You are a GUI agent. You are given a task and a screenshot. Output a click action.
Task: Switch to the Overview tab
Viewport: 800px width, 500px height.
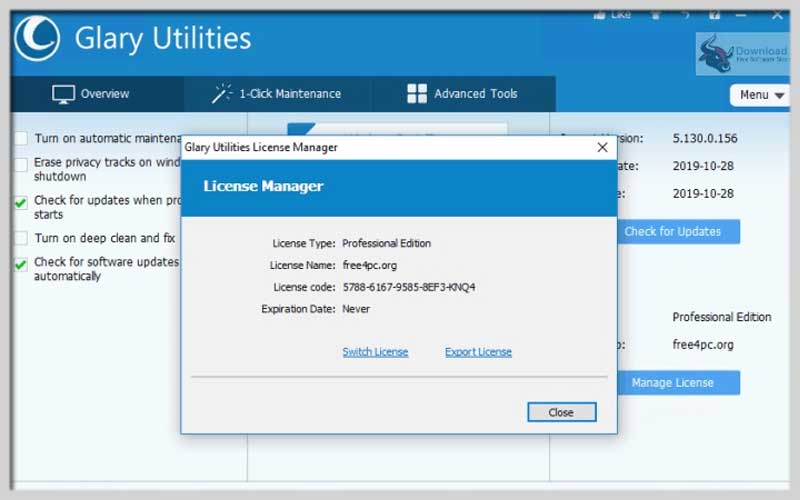(x=97, y=94)
